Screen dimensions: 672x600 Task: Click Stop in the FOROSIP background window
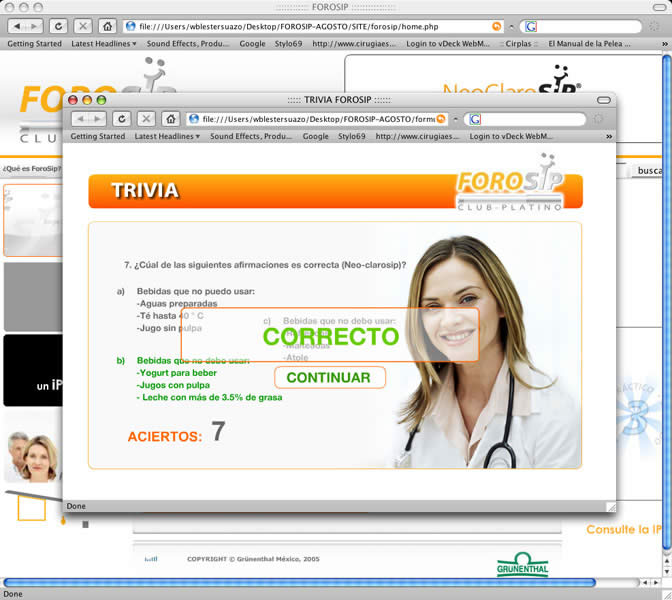pyautogui.click(x=83, y=26)
